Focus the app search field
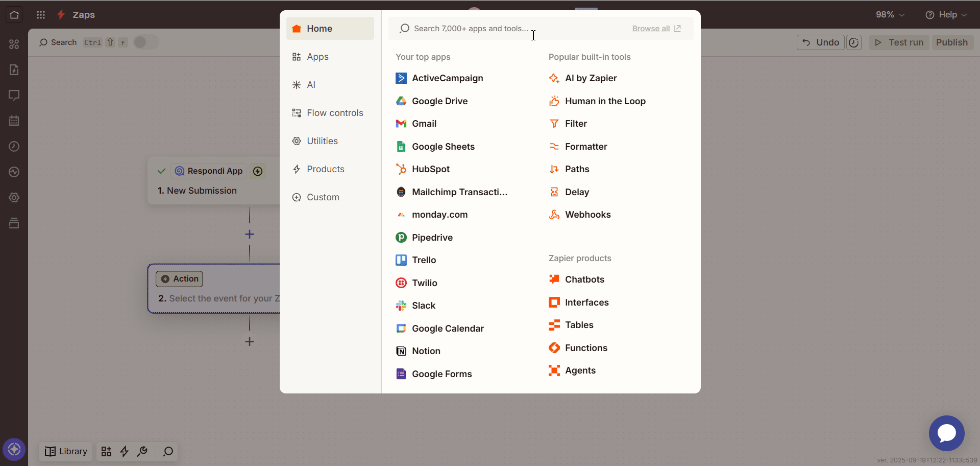This screenshot has height=466, width=980. pos(510,29)
